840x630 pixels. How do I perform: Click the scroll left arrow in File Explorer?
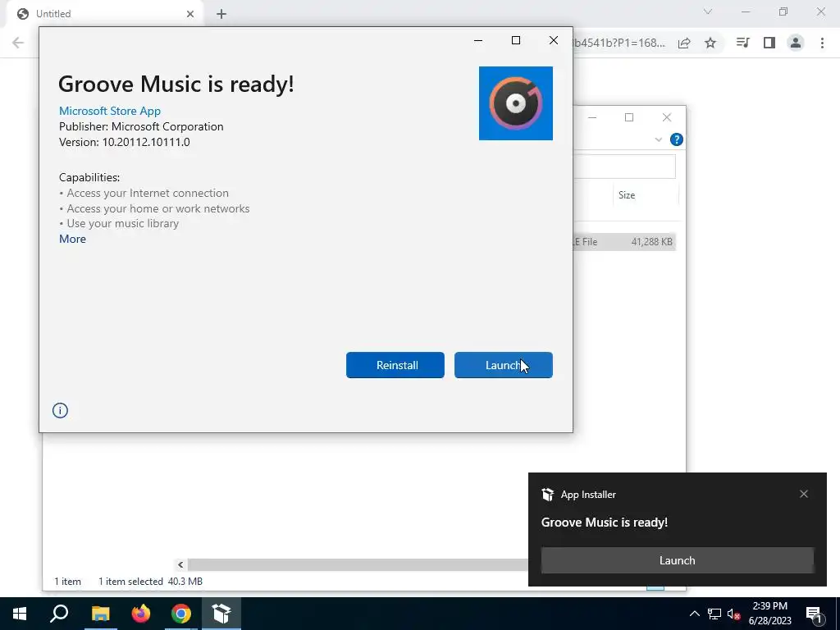click(x=180, y=564)
